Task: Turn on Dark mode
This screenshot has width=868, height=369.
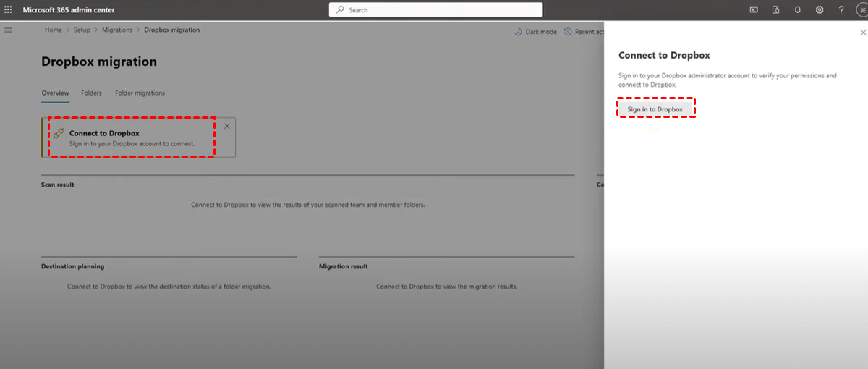Action: pos(536,32)
